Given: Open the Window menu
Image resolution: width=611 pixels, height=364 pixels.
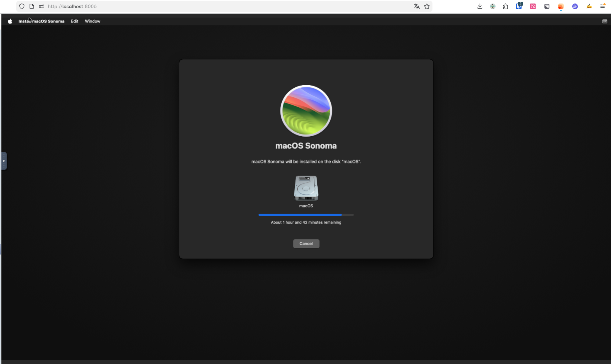Looking at the screenshot, I should 92,21.
